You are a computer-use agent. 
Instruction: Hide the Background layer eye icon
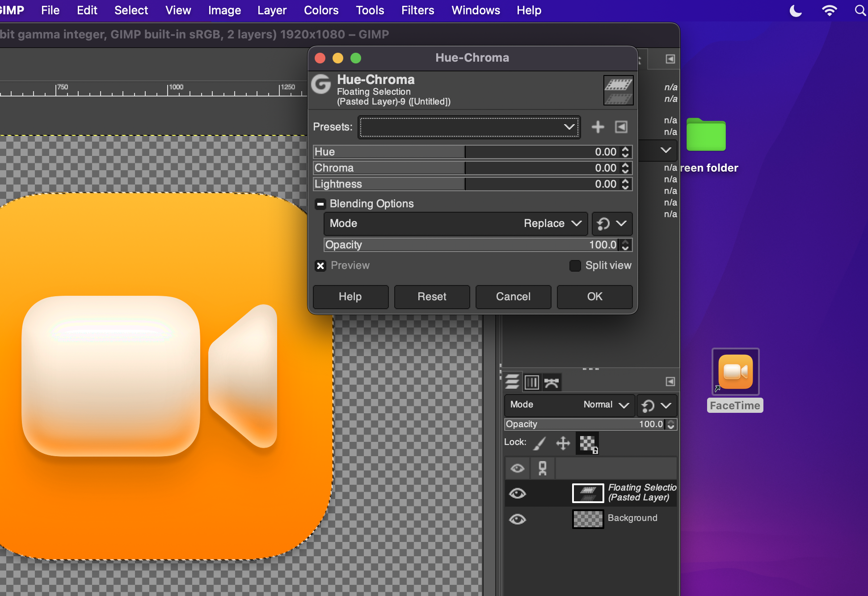[x=518, y=519]
